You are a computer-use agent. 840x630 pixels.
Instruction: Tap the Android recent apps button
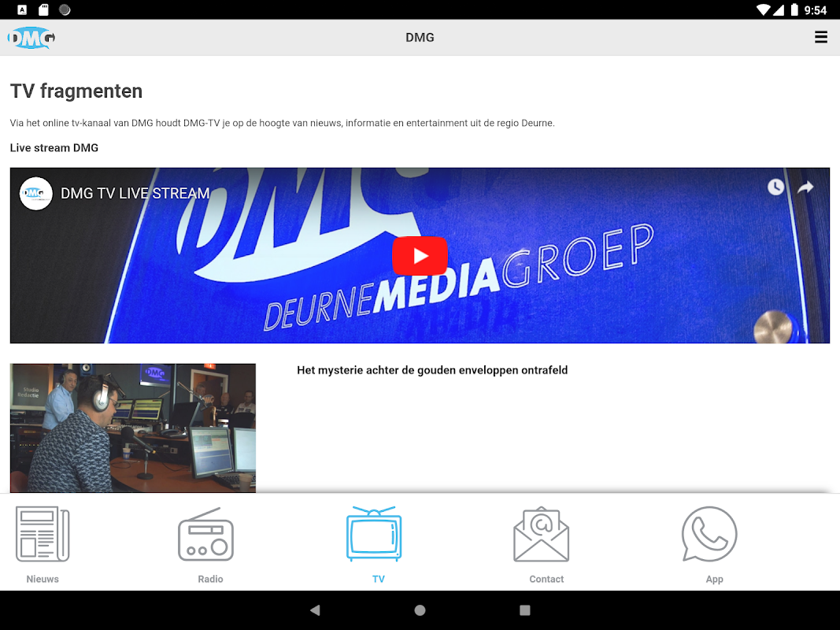click(525, 610)
